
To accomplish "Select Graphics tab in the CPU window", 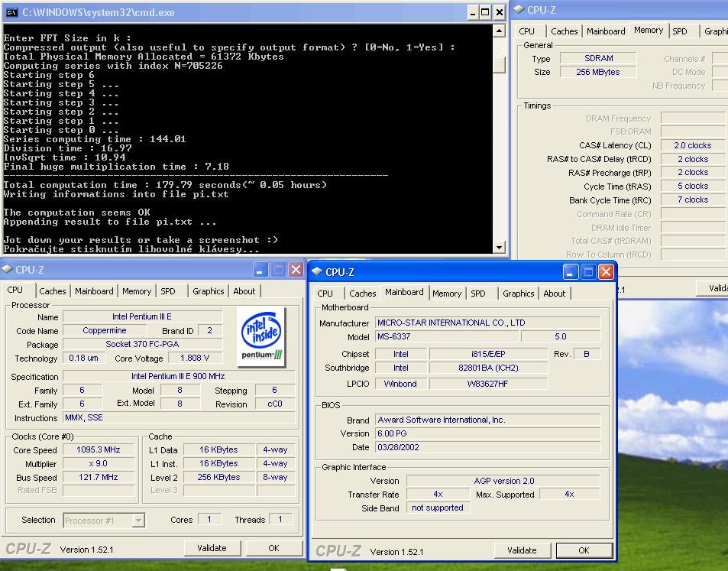I will point(208,291).
